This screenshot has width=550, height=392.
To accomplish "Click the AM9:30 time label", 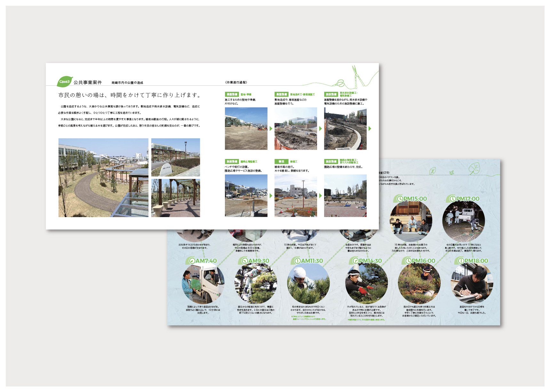I will coord(259,261).
